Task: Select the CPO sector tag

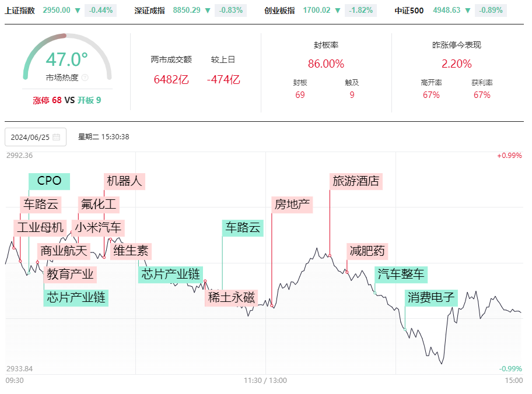Action: (49, 181)
